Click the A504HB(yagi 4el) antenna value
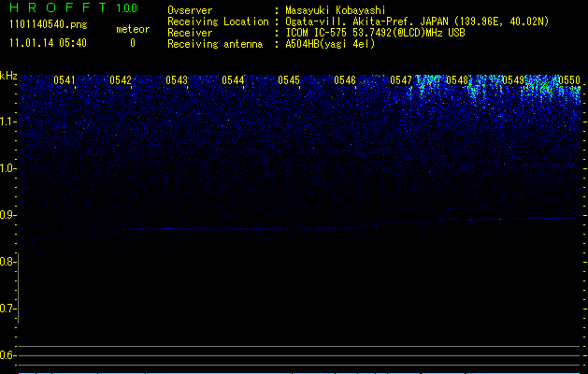 tap(330, 44)
